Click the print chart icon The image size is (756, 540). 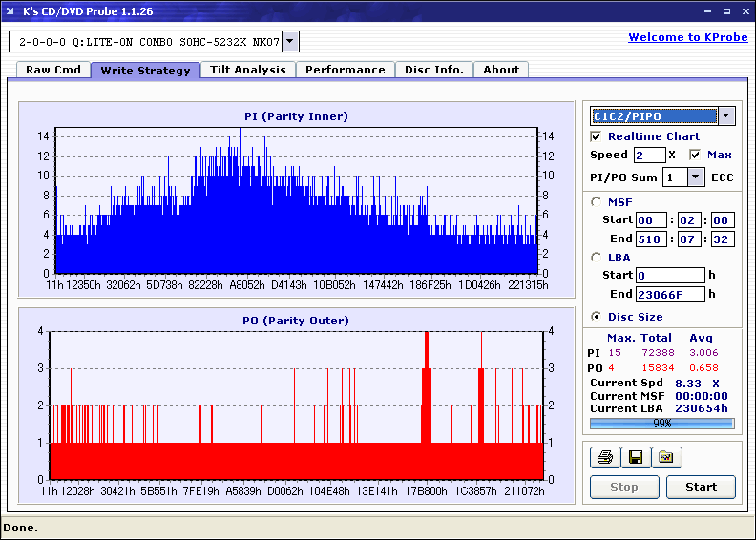604,457
